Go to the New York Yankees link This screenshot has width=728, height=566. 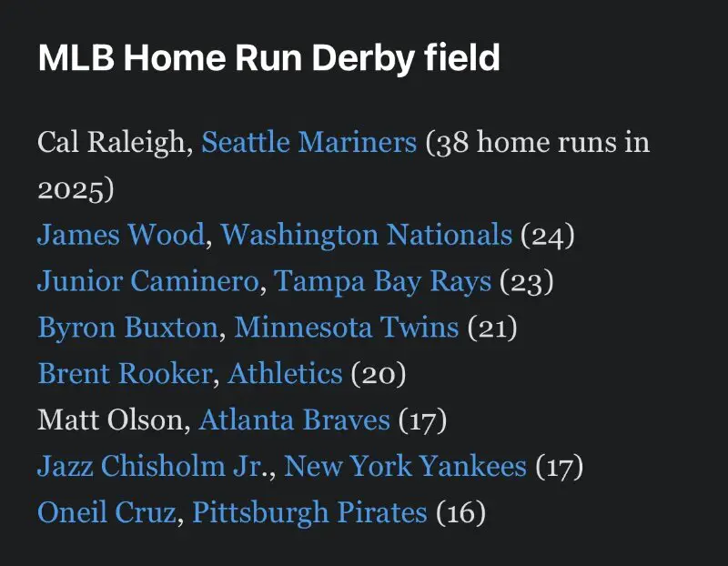(x=405, y=467)
